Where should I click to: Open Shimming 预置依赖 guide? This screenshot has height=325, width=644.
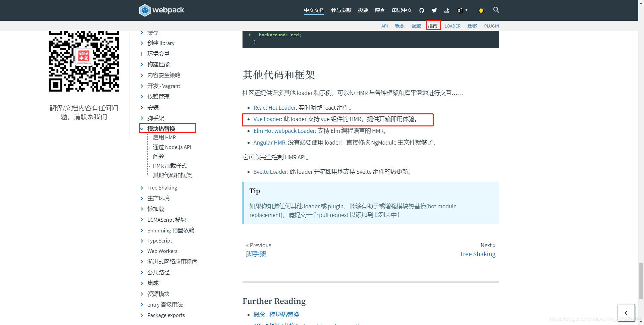(171, 230)
